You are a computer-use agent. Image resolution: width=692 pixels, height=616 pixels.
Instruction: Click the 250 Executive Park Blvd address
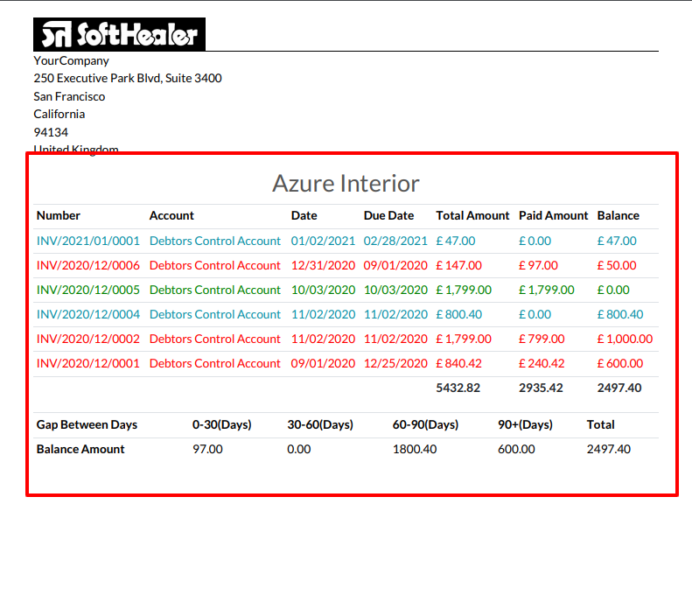click(128, 78)
